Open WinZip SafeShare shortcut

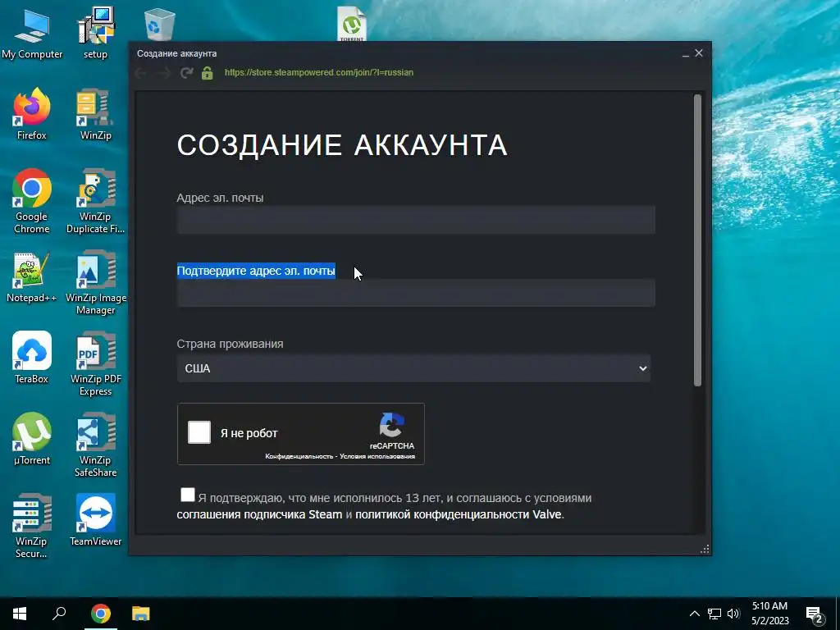click(95, 445)
